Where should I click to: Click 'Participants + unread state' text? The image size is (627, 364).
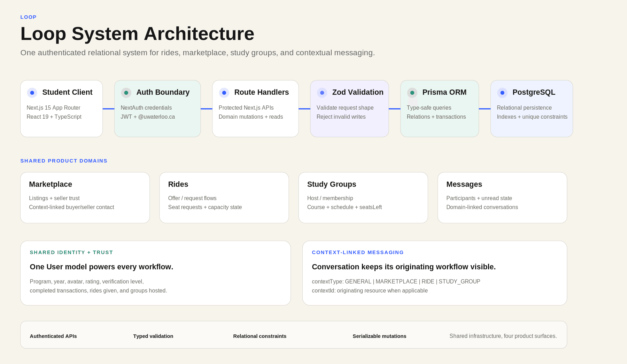pyautogui.click(x=479, y=198)
